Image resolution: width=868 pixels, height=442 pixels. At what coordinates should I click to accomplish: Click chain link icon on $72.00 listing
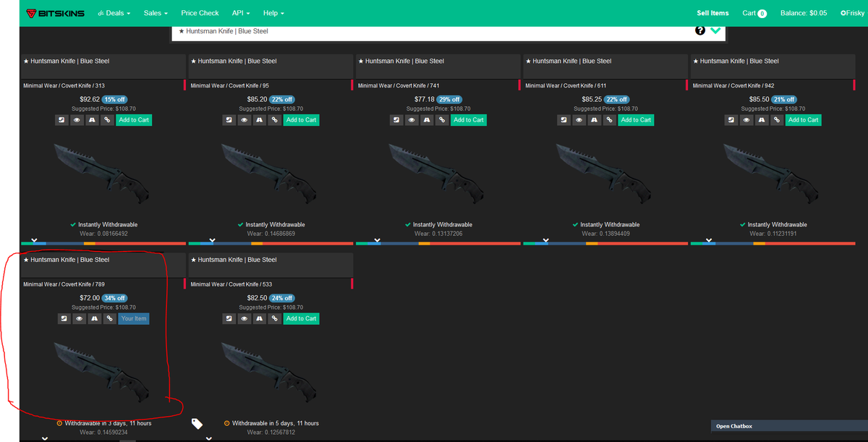tap(109, 318)
